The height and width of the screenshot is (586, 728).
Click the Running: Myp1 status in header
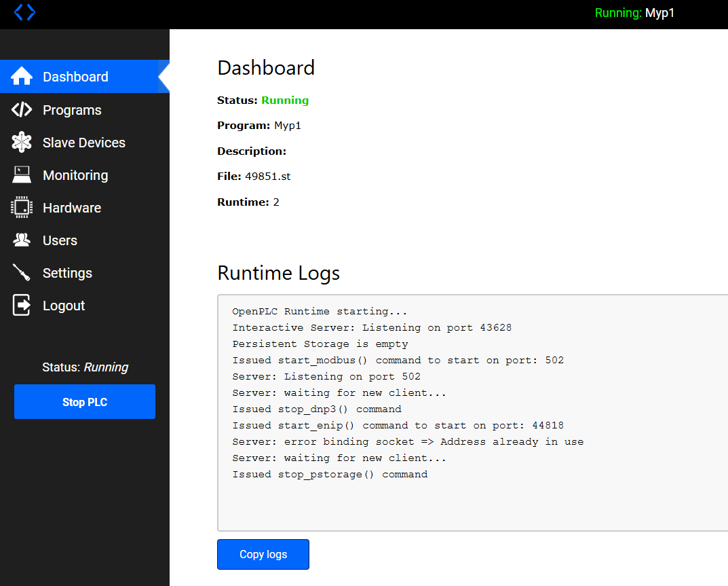click(634, 13)
